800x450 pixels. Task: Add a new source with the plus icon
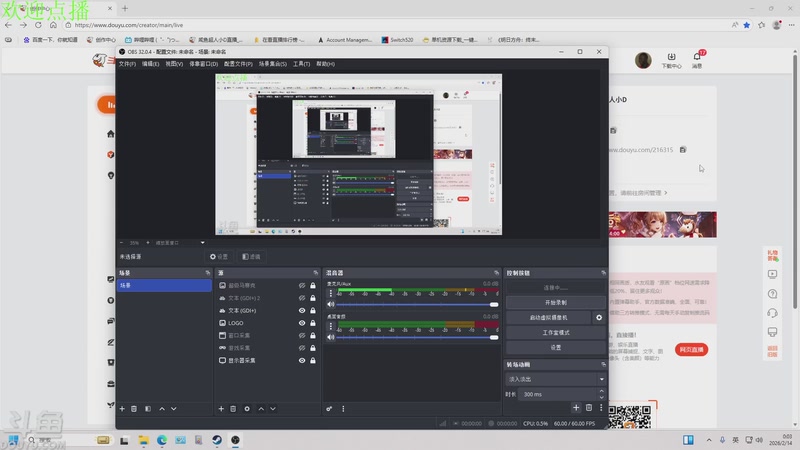[221, 409]
